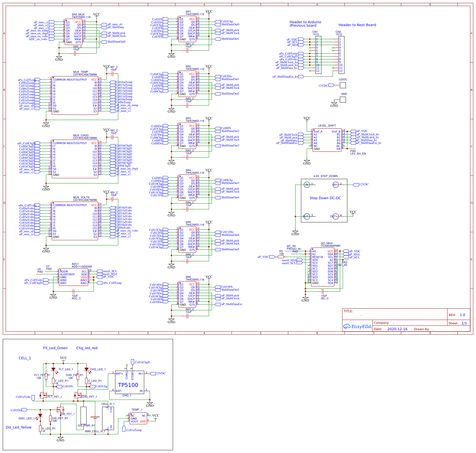The height and width of the screenshot is (453, 476).
Task: Click the LEVEL_SHIFT chip body
Action: [327, 140]
